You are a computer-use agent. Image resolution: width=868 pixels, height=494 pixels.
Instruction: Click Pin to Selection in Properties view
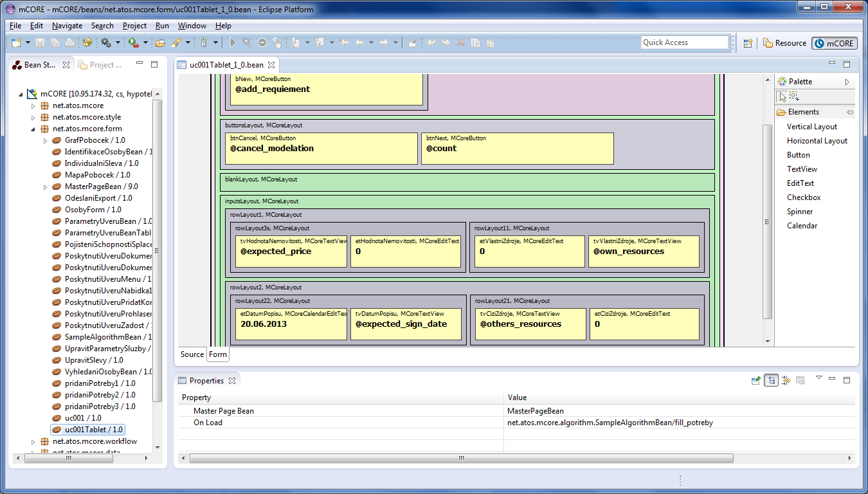pyautogui.click(x=756, y=381)
